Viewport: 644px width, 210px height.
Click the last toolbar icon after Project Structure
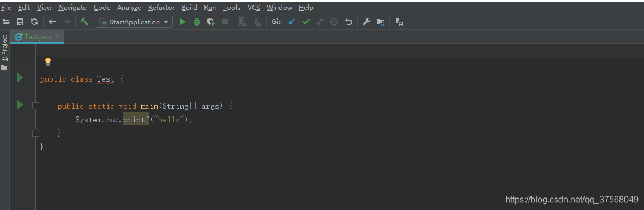(x=399, y=22)
